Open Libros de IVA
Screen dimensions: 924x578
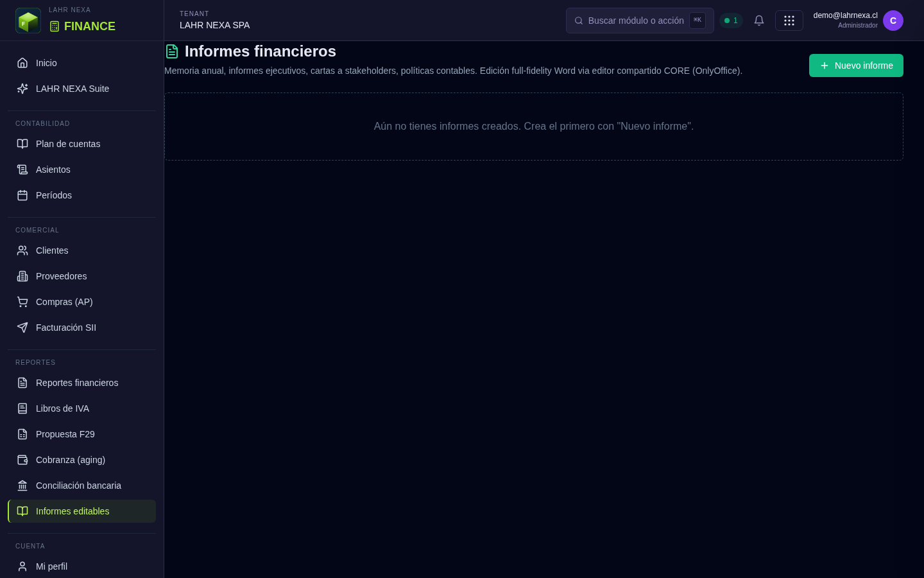pyautogui.click(x=81, y=408)
